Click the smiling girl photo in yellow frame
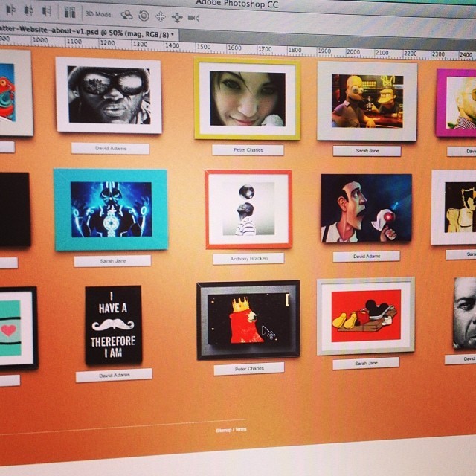 (x=247, y=99)
